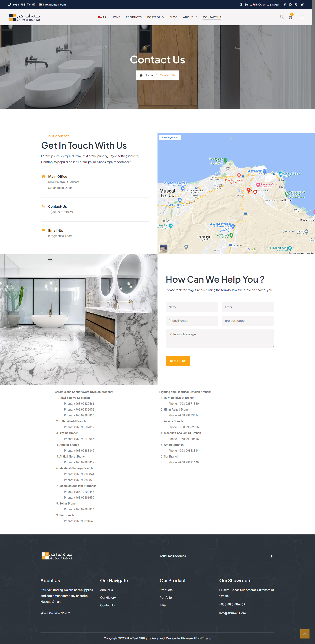Open the PRODUCTS menu item
Screen dimensions: 315x644
[134, 17]
